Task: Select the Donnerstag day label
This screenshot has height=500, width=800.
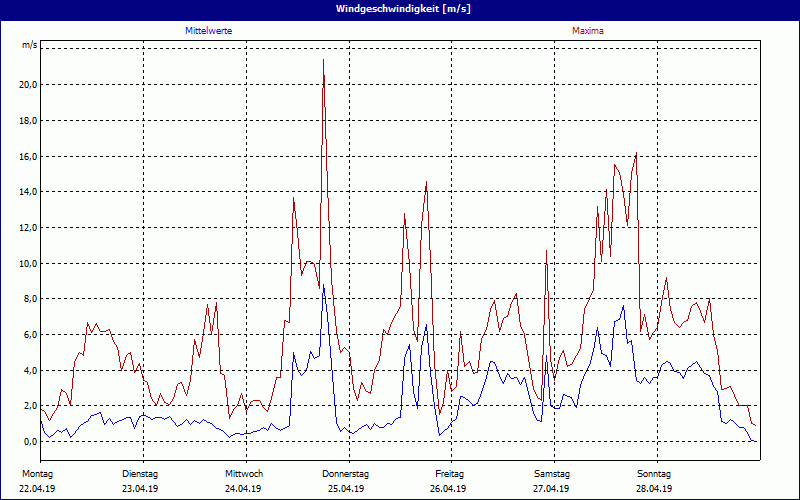Action: [346, 473]
